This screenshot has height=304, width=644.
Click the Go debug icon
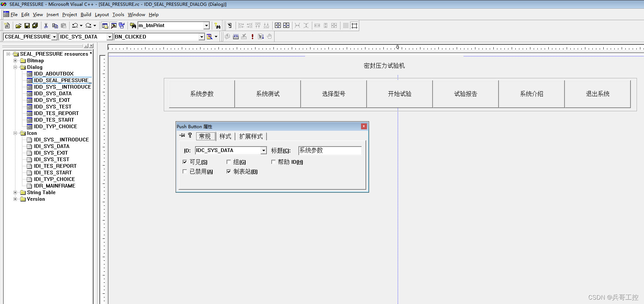pyautogui.click(x=261, y=37)
